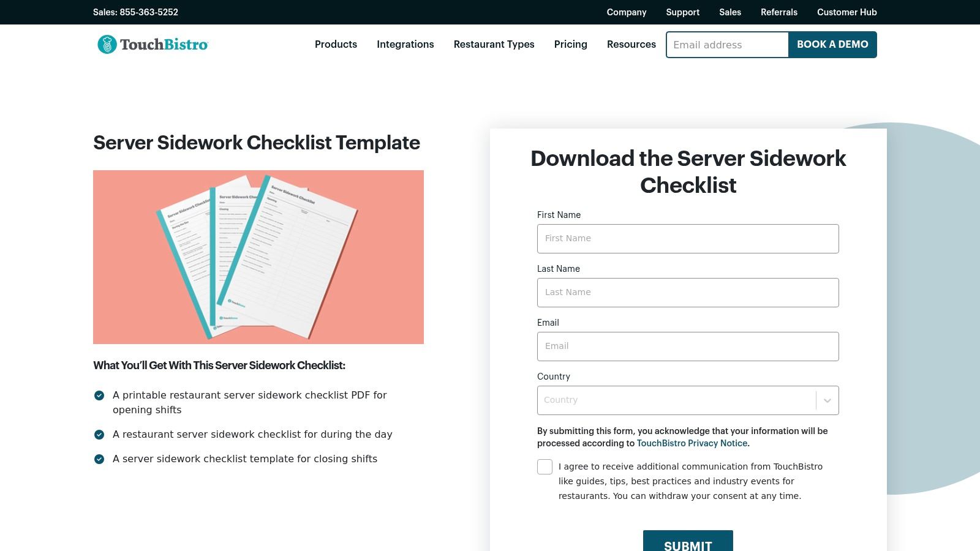This screenshot has width=980, height=551.
Task: Click the TouchBistro logo
Action: click(151, 44)
